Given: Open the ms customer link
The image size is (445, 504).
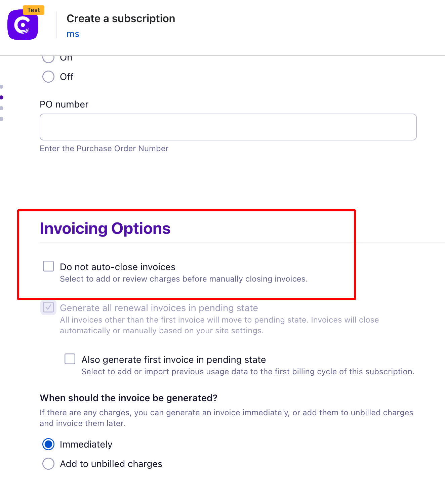Looking at the screenshot, I should 73,34.
